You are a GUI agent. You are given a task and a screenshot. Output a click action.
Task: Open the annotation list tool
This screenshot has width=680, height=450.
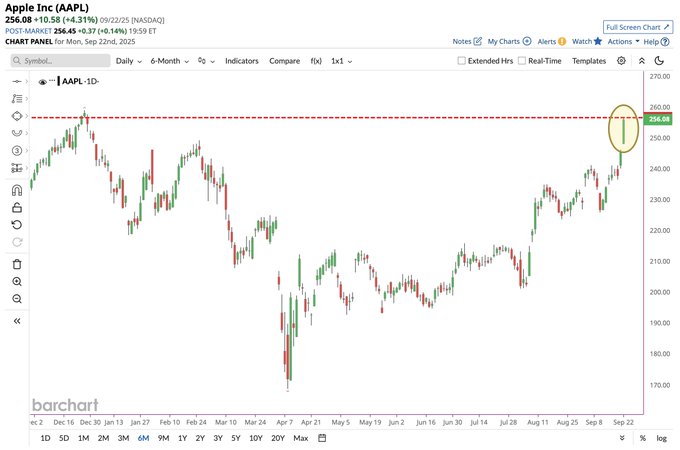(16, 98)
